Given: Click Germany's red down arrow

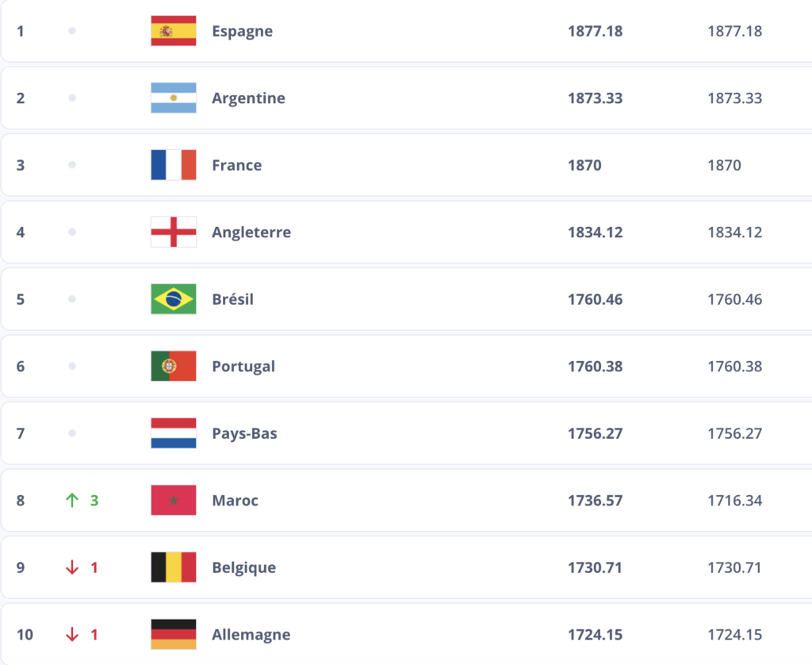Looking at the screenshot, I should (x=72, y=635).
